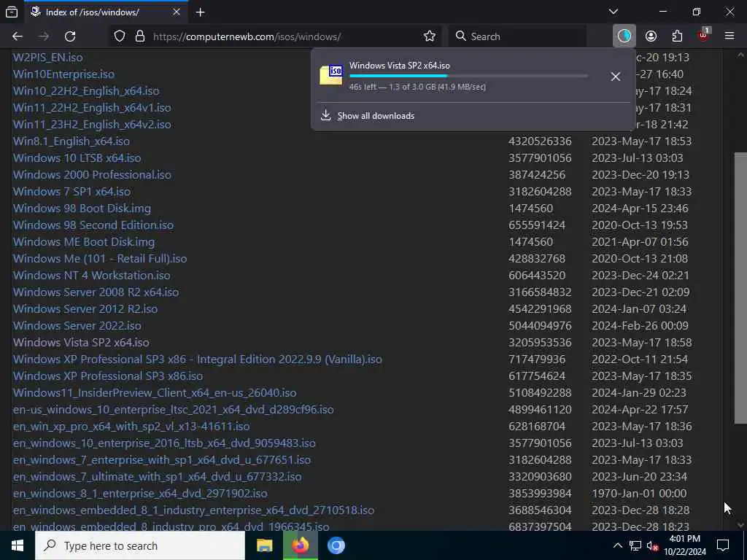Cancel the Windows Vista SP2 x64.iso download

point(616,76)
